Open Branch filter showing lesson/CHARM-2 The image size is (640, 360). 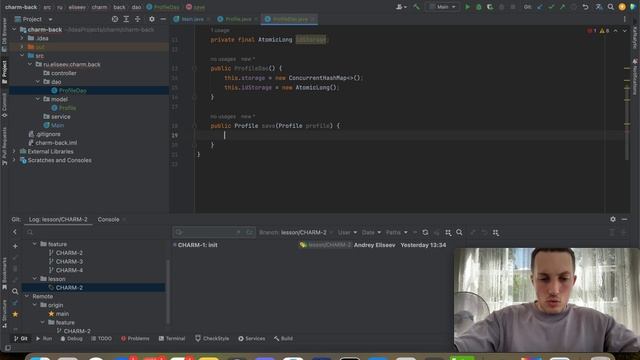pyautogui.click(x=296, y=232)
